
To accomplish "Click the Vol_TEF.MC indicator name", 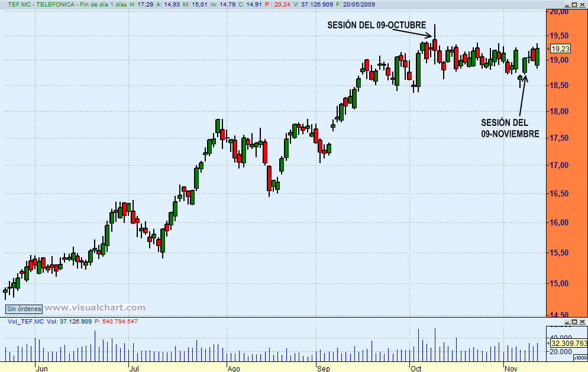I will 25,321.
